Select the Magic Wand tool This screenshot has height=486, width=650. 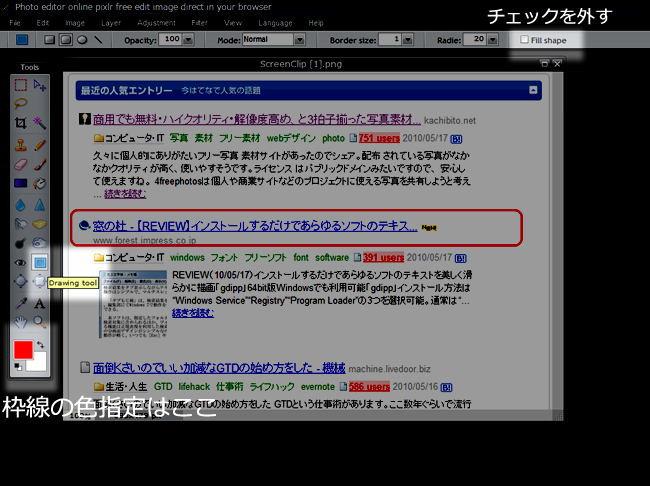40,123
